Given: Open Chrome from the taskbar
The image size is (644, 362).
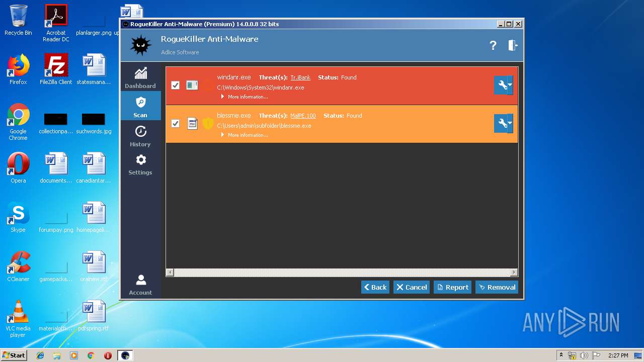Looking at the screenshot, I should [x=91, y=355].
